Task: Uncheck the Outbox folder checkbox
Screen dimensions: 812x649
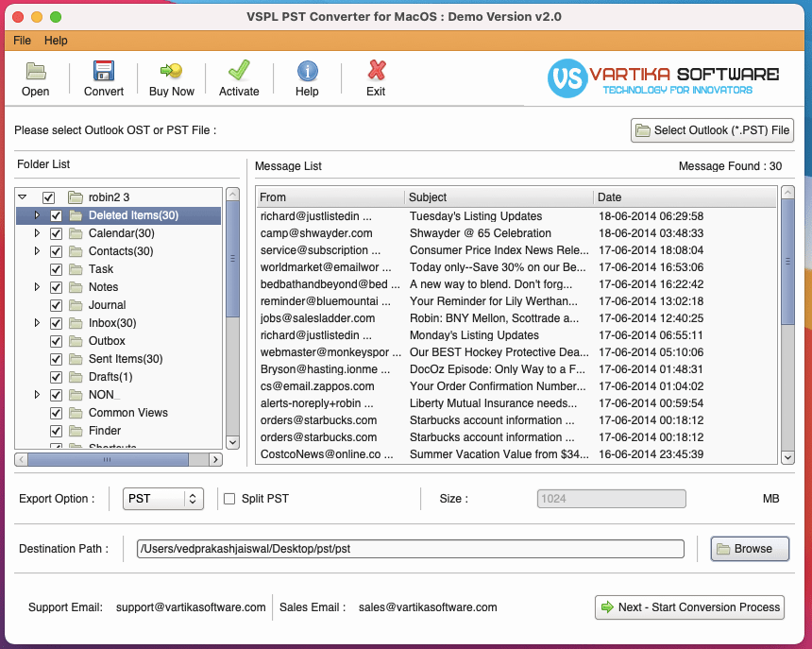Action: [x=57, y=341]
